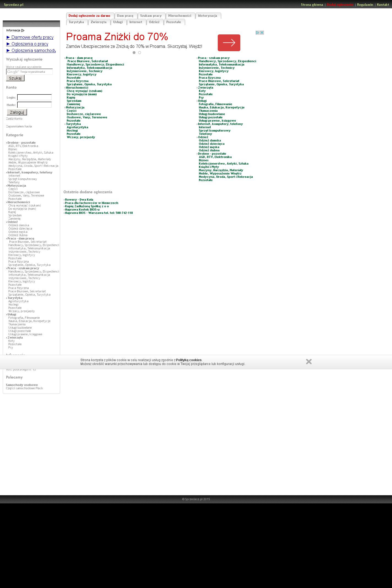Close the ad using the X icon
392x588 pixels.
[262, 33]
